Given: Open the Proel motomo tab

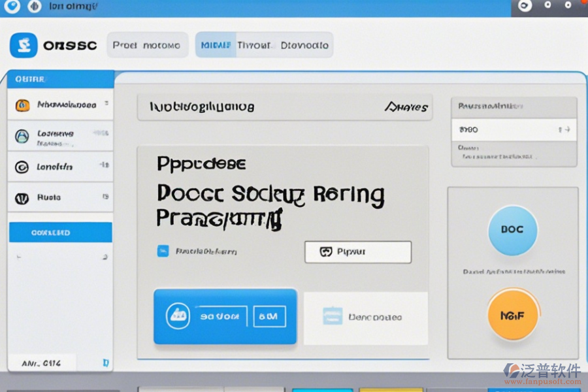Looking at the screenshot, I should (147, 45).
